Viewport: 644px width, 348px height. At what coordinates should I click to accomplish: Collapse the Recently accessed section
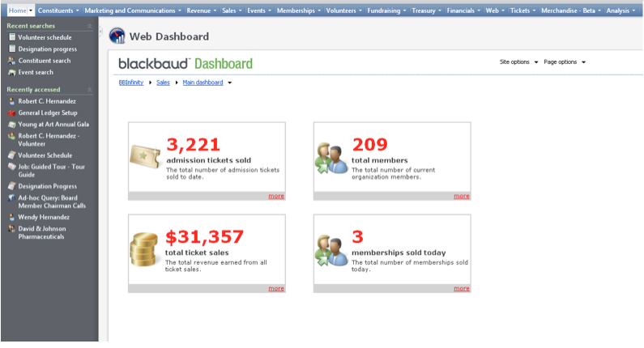[x=90, y=90]
